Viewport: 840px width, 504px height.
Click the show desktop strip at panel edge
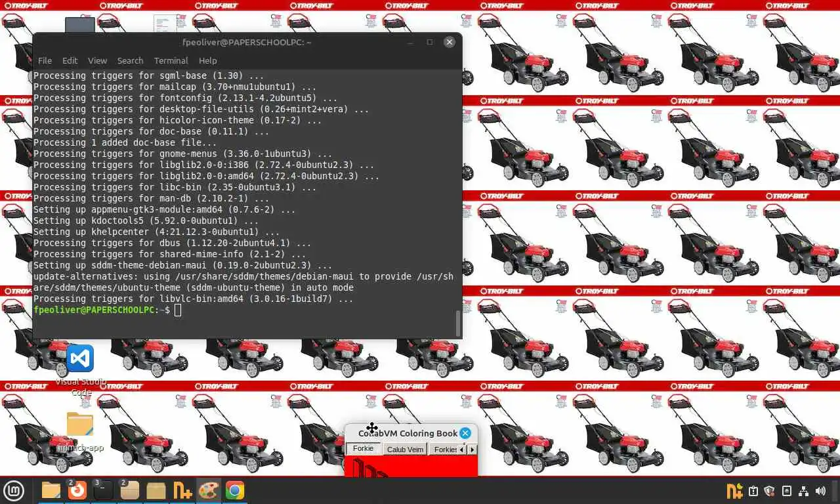[x=835, y=490]
